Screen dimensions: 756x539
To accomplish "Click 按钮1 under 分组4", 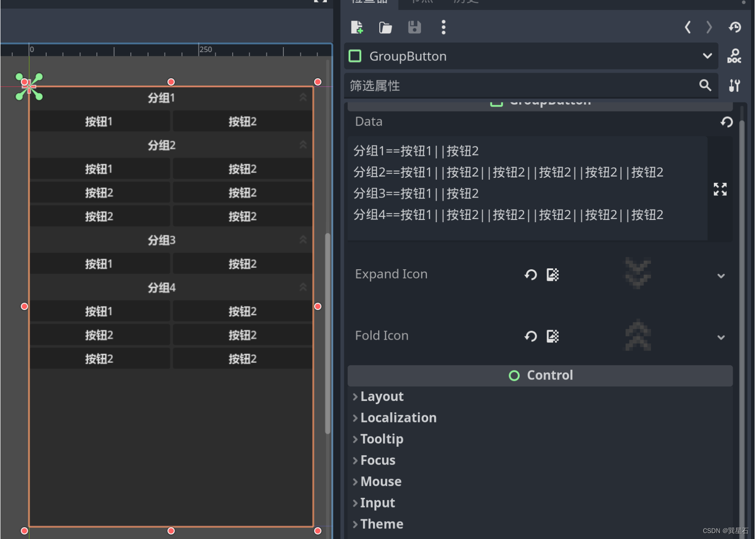I will click(x=100, y=311).
